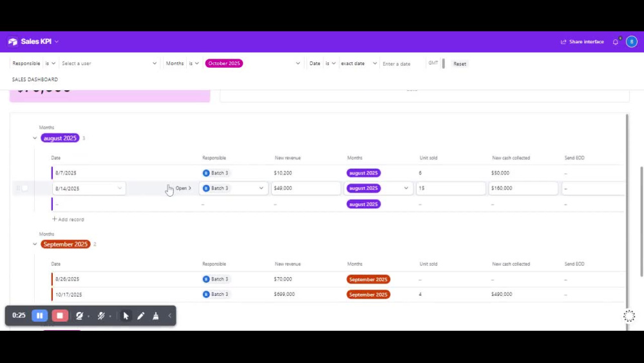
Task: Collapse the august 2025 group
Action: click(x=35, y=138)
